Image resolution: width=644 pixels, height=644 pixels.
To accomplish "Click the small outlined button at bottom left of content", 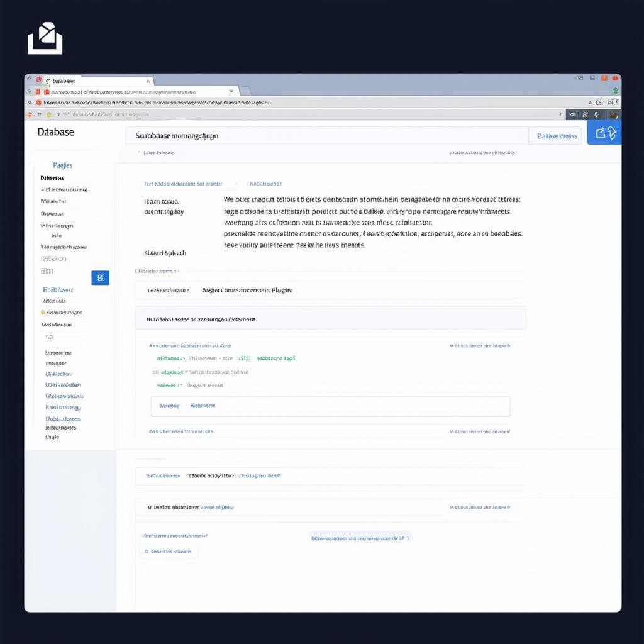I will point(168,552).
